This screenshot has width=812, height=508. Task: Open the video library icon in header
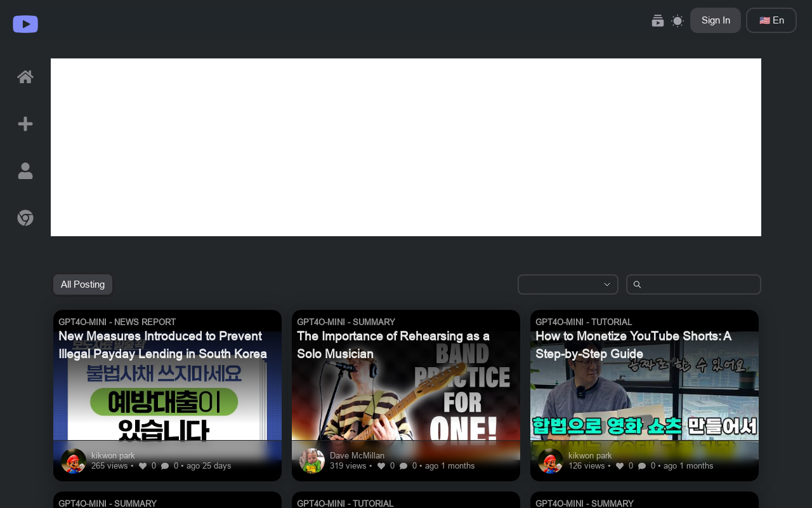pos(658,21)
